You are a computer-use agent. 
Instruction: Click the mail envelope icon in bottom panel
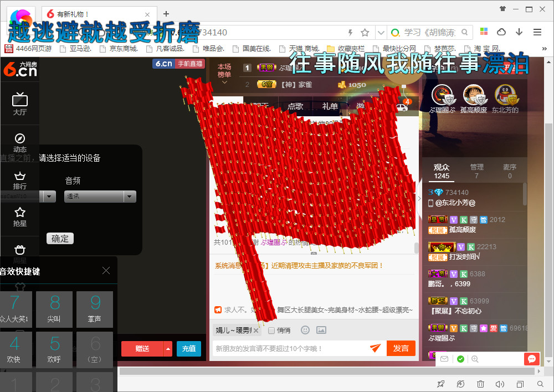(x=444, y=359)
